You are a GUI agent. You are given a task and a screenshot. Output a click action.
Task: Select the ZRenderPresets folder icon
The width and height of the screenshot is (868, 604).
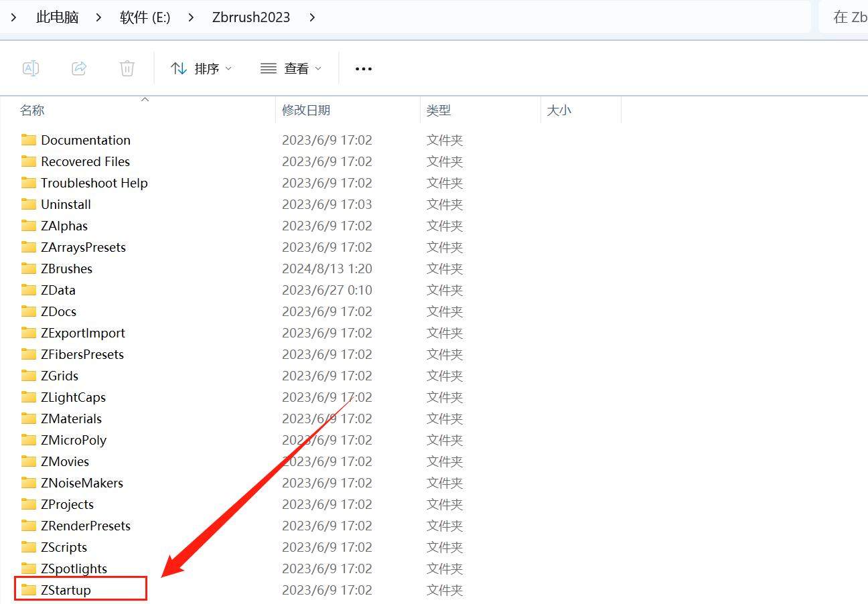pyautogui.click(x=29, y=526)
